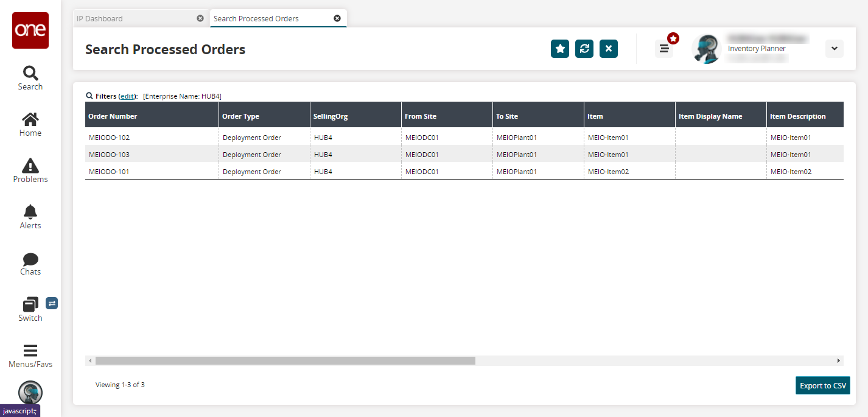
Task: Open Problems warning icon
Action: [x=30, y=166]
